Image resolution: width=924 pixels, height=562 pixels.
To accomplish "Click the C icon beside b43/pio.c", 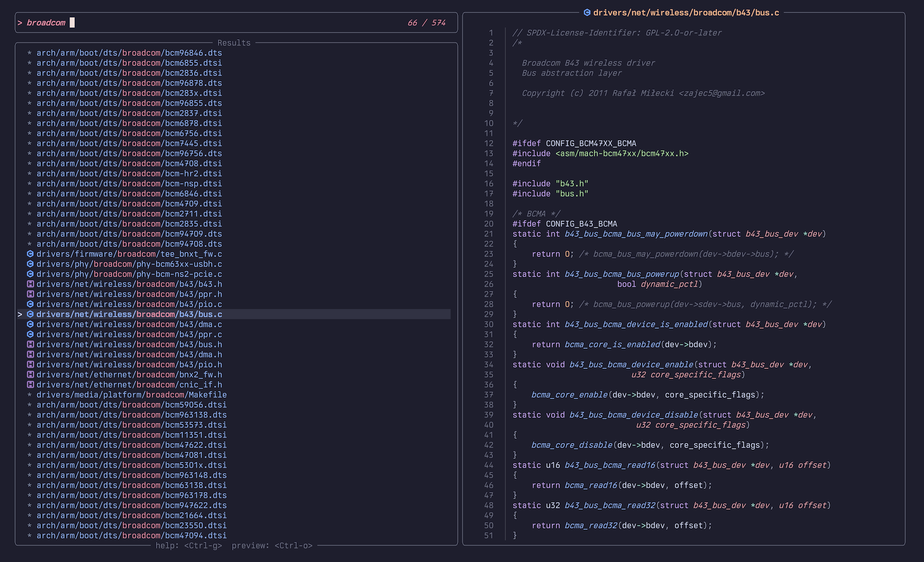I will point(30,304).
